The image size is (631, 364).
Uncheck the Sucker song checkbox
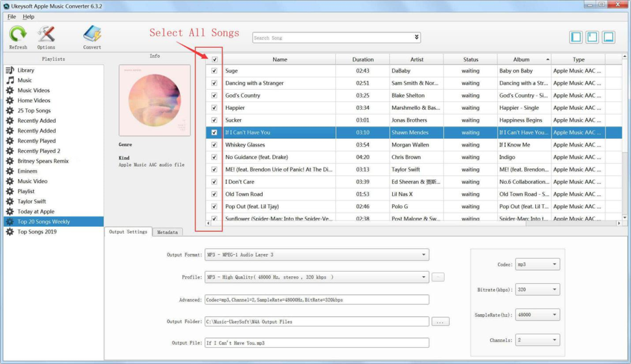tap(214, 120)
